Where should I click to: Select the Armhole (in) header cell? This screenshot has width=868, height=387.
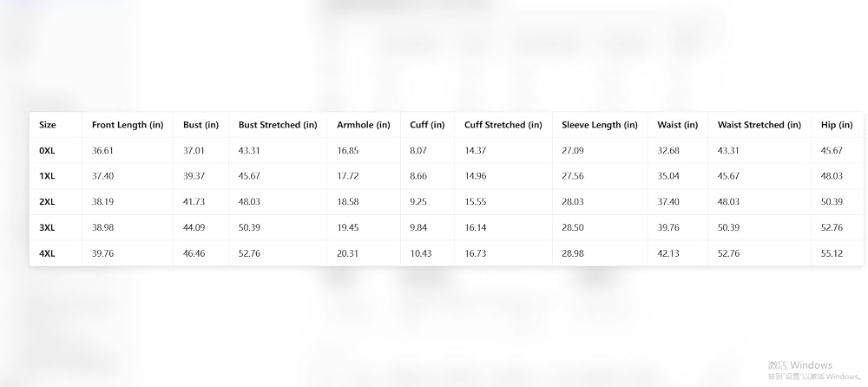pyautogui.click(x=364, y=125)
